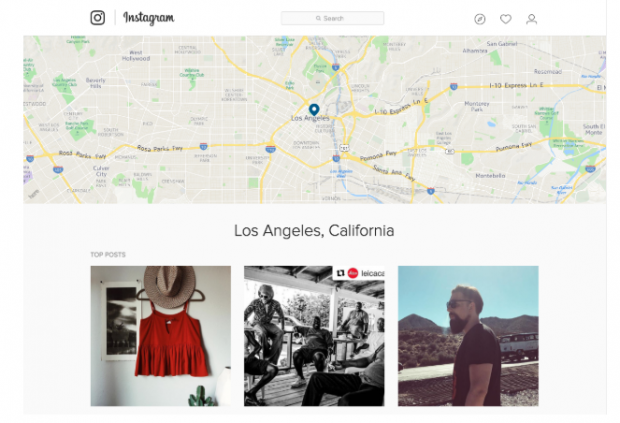Viewport: 620px width, 423px height.
Task: Open the black-and-white porch group post
Action: [x=314, y=336]
